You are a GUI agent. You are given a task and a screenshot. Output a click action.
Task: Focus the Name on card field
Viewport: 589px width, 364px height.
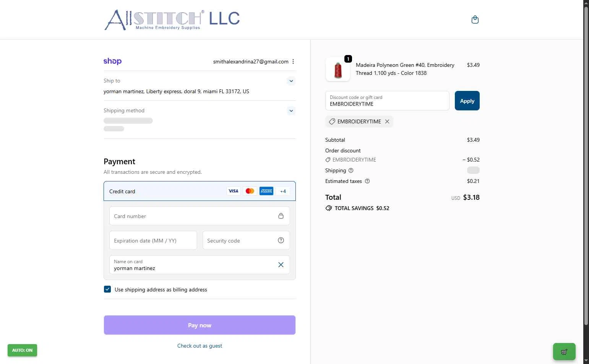point(200,265)
